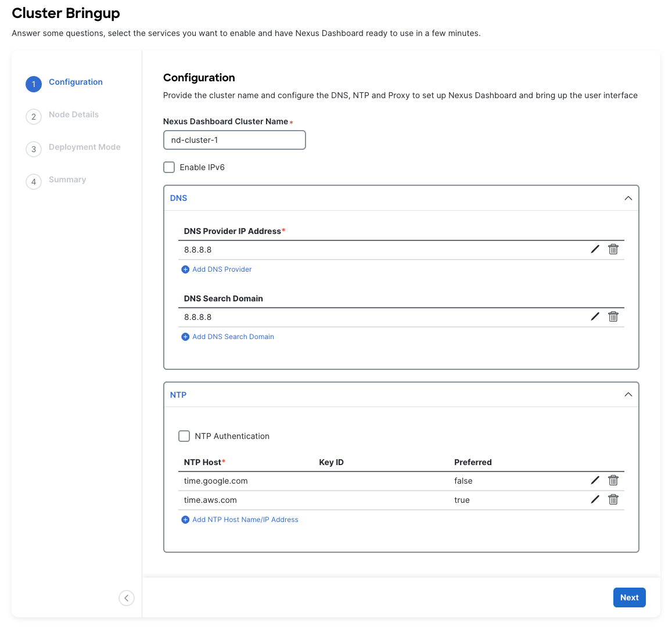Go to the Deployment Mode step
This screenshot has width=672, height=630.
click(x=84, y=147)
